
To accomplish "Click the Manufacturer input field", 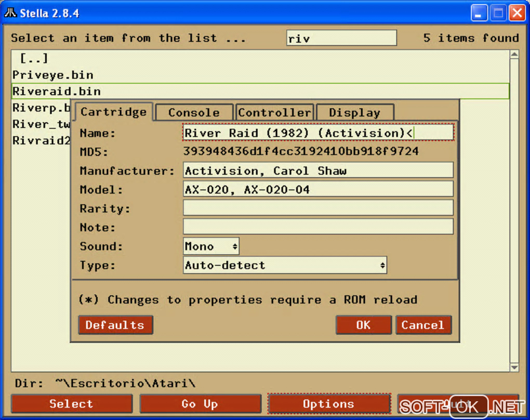I will pyautogui.click(x=318, y=170).
